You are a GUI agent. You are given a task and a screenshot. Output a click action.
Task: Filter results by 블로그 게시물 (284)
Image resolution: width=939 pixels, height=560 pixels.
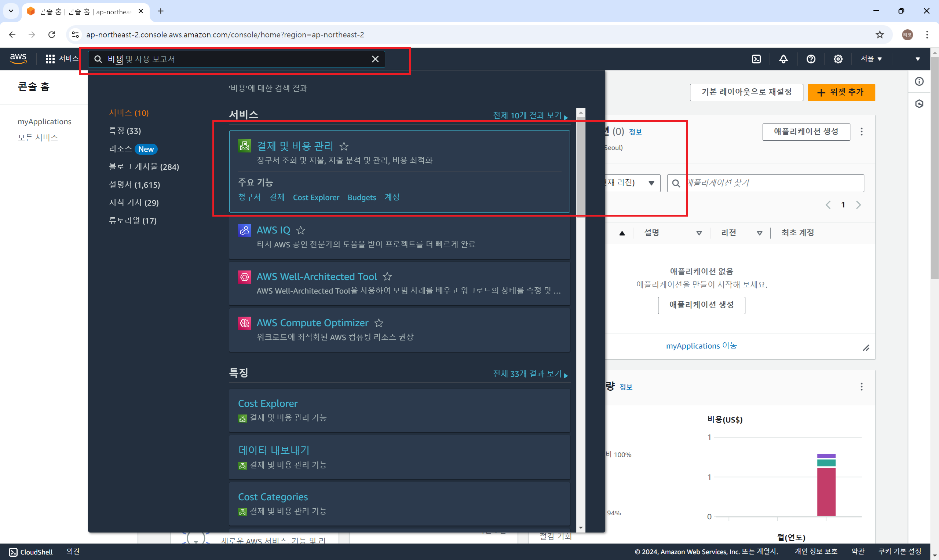tap(144, 167)
